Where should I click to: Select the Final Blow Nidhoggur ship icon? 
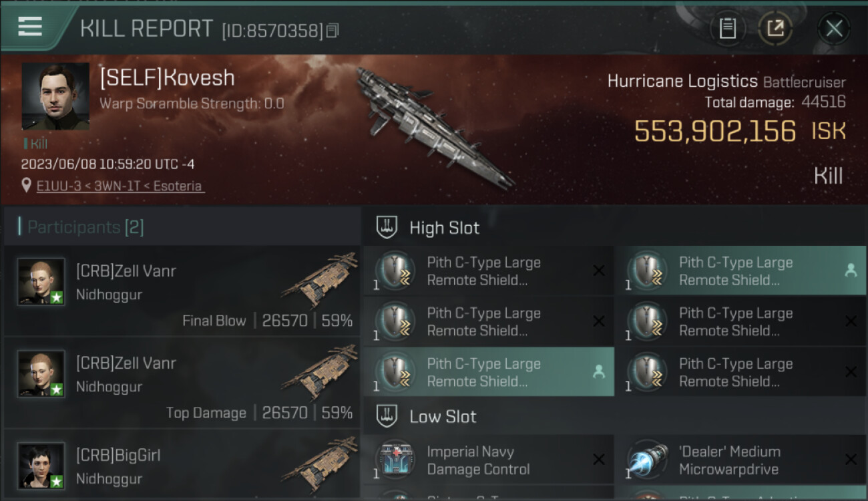pos(319,281)
